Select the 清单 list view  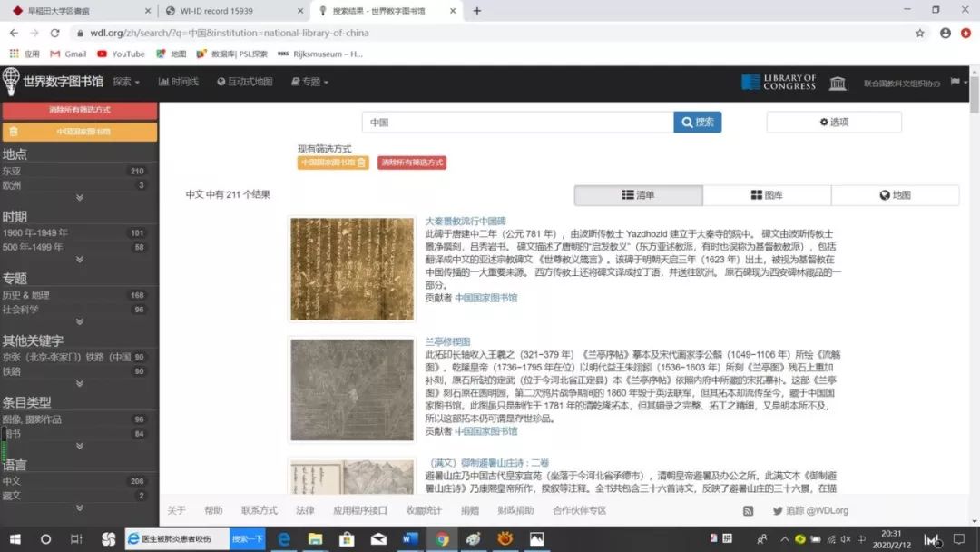point(638,195)
